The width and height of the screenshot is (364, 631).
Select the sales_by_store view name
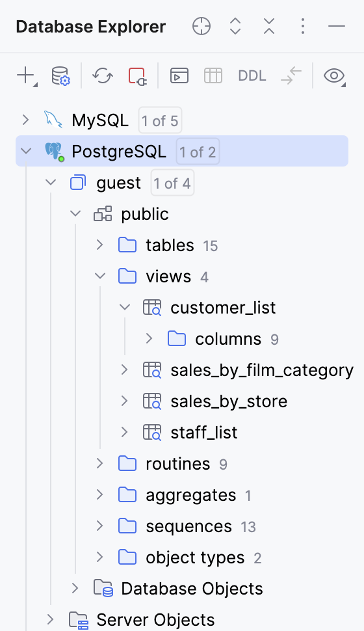(229, 401)
